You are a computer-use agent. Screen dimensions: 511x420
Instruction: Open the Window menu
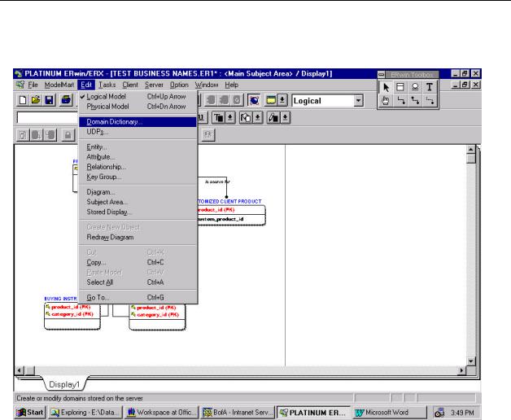[207, 85]
